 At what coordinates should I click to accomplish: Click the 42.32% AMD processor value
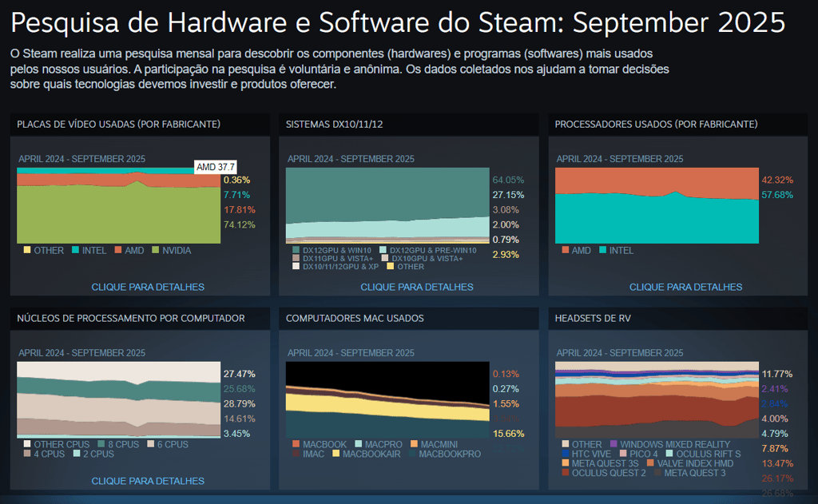point(777,180)
